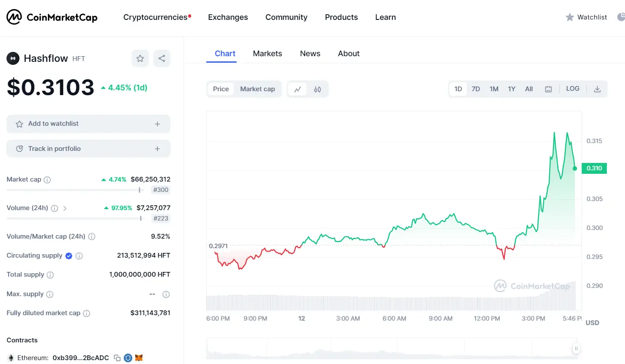The image size is (625, 364).
Task: Show Max. supply label info tooltip
Action: click(x=50, y=294)
